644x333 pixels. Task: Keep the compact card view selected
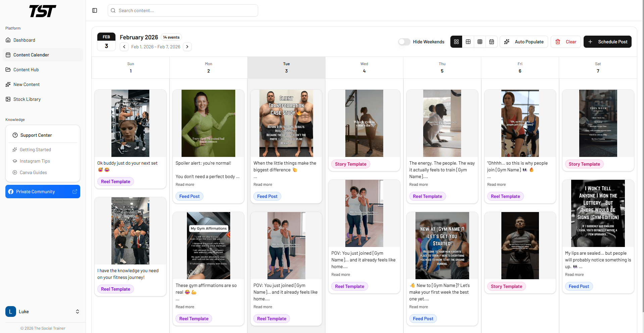pyautogui.click(x=456, y=42)
